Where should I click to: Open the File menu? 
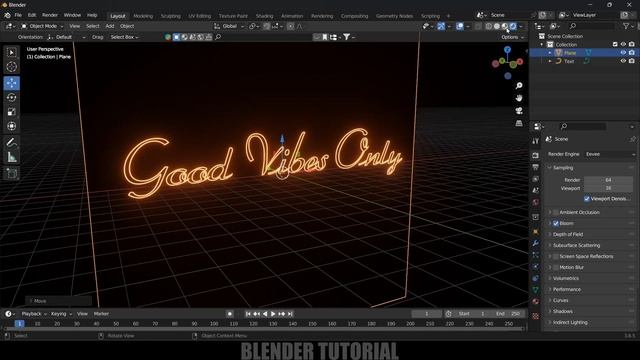(18, 15)
